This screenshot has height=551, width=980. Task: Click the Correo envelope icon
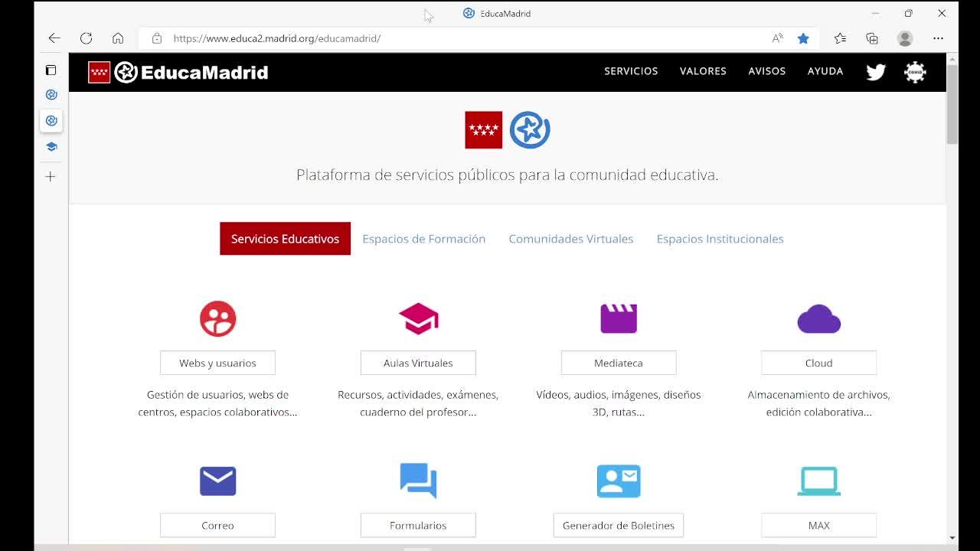(218, 481)
